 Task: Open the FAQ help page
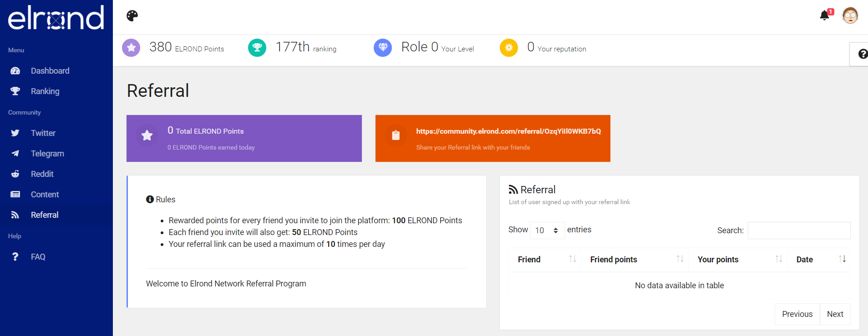56,257
